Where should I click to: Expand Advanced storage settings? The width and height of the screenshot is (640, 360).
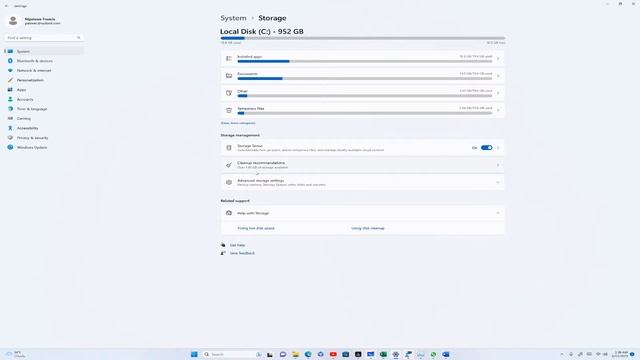tap(498, 182)
